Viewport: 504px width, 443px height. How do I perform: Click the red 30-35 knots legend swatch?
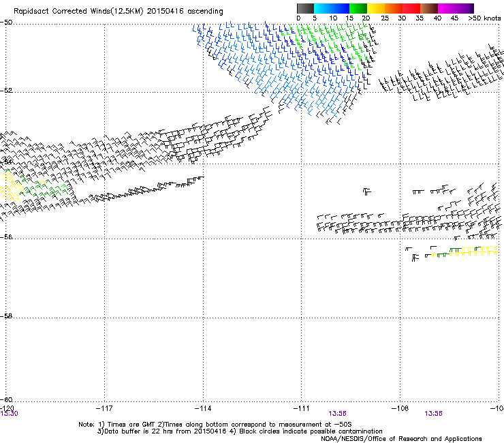click(411, 8)
